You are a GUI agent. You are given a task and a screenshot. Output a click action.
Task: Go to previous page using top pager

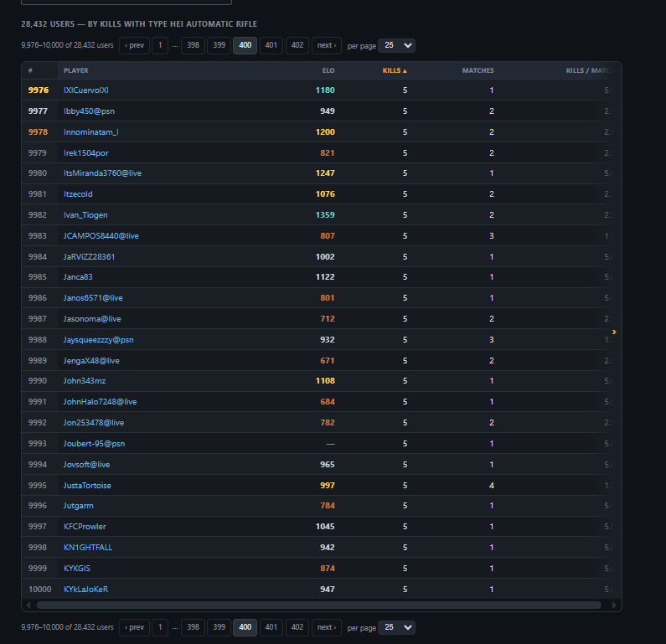134,45
